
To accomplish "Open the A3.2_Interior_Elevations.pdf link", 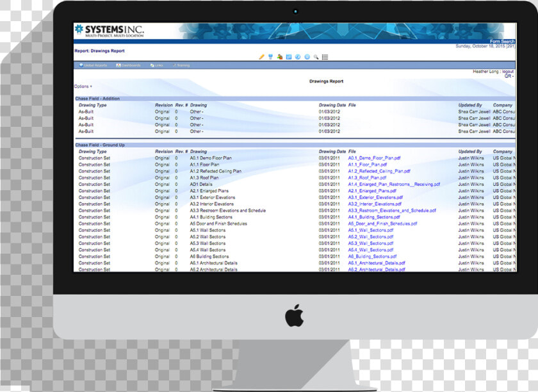I will coord(375,204).
